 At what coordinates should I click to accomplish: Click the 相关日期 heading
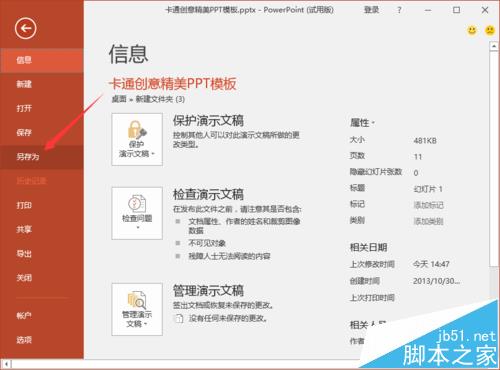[368, 247]
